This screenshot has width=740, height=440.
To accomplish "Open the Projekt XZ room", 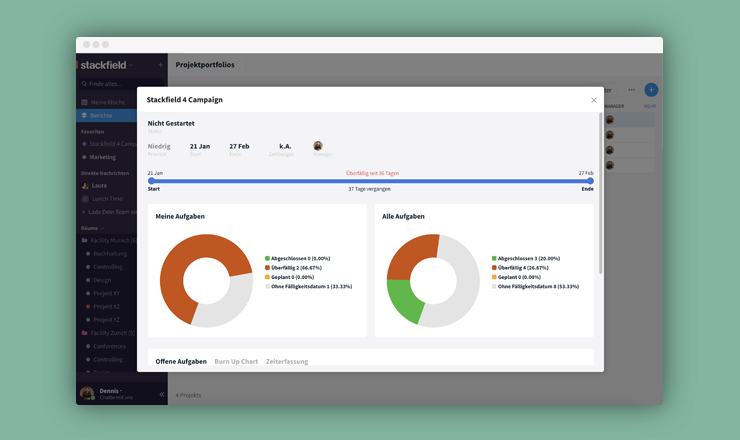I will [x=106, y=306].
